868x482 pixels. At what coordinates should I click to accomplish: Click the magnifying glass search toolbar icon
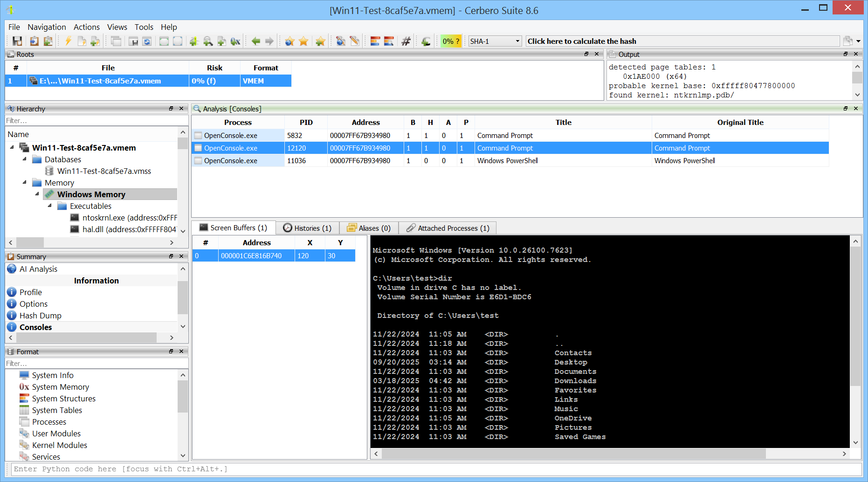click(208, 41)
